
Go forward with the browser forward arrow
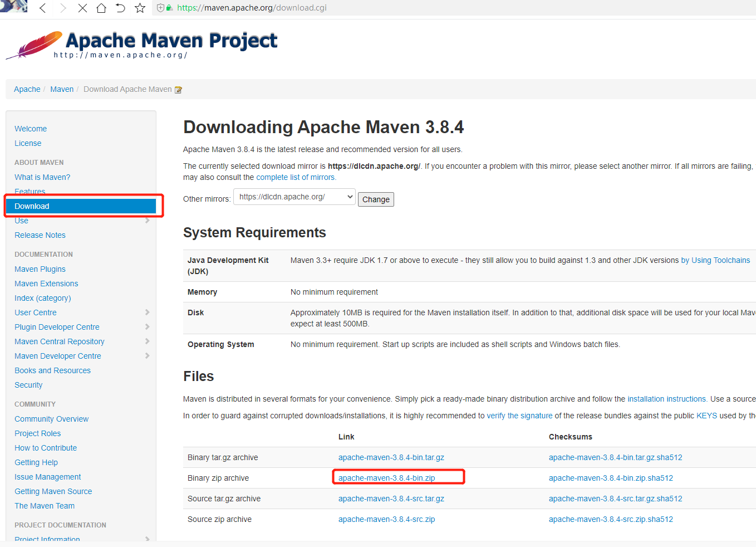tap(63, 8)
